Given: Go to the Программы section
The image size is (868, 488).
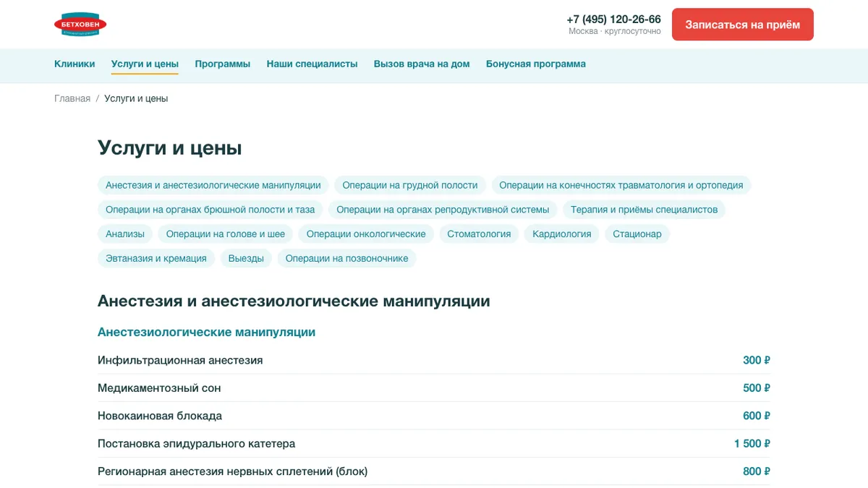Looking at the screenshot, I should (x=223, y=64).
